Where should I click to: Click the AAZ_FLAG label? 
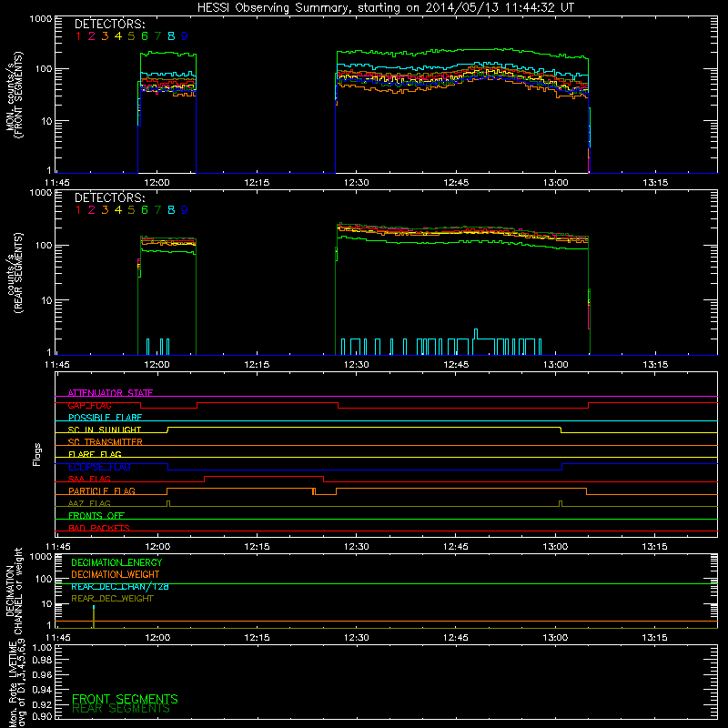pos(89,503)
